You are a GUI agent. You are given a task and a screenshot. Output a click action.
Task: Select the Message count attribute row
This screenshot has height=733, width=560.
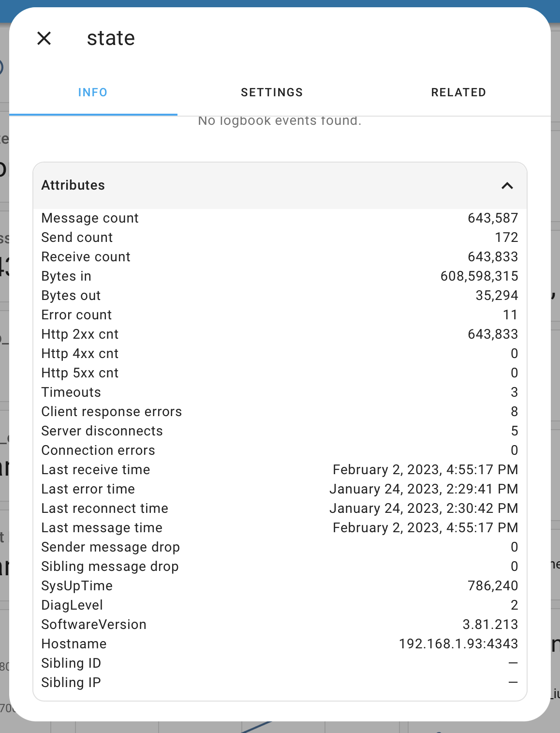[x=90, y=218]
